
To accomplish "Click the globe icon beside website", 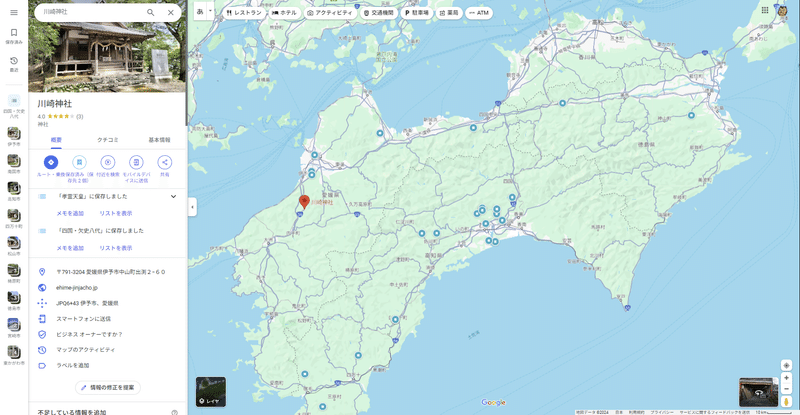I will 42,288.
